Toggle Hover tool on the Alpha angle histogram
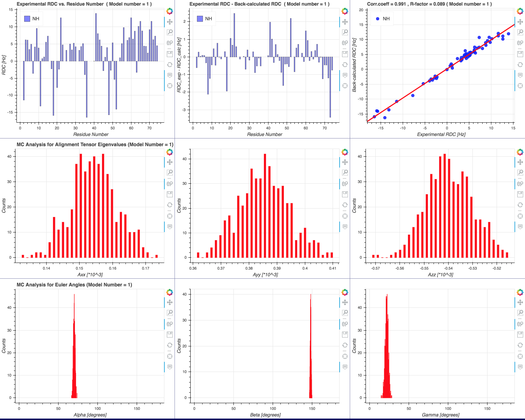 [x=170, y=367]
